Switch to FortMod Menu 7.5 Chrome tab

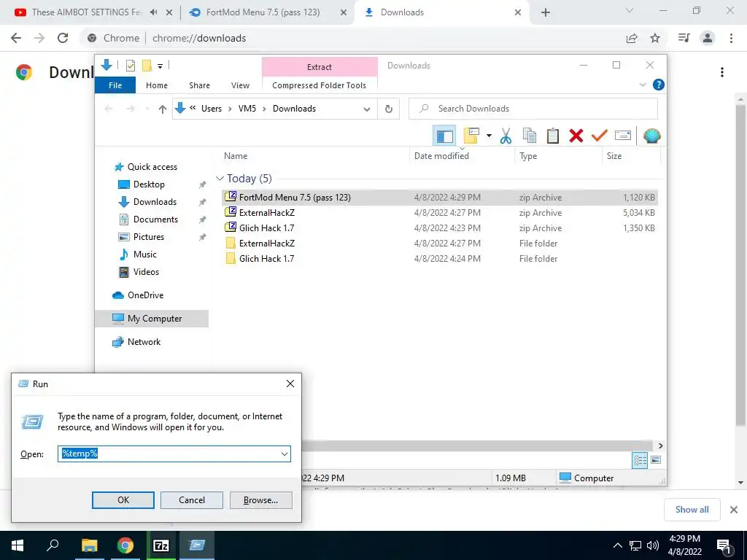pos(263,12)
